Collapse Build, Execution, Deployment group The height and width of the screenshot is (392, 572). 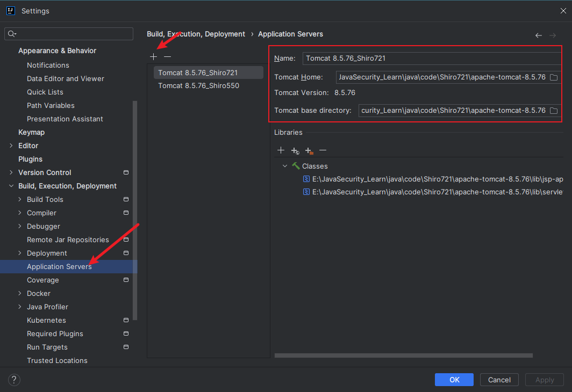point(11,186)
